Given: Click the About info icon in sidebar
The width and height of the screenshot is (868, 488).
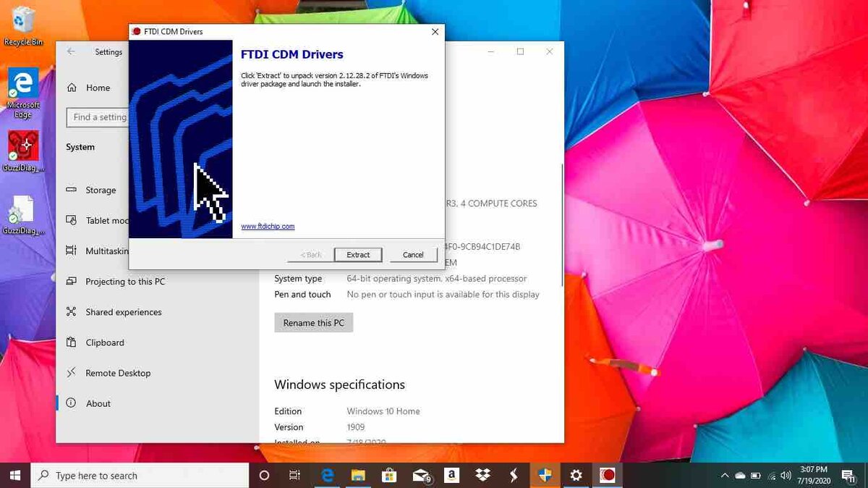Looking at the screenshot, I should (71, 403).
